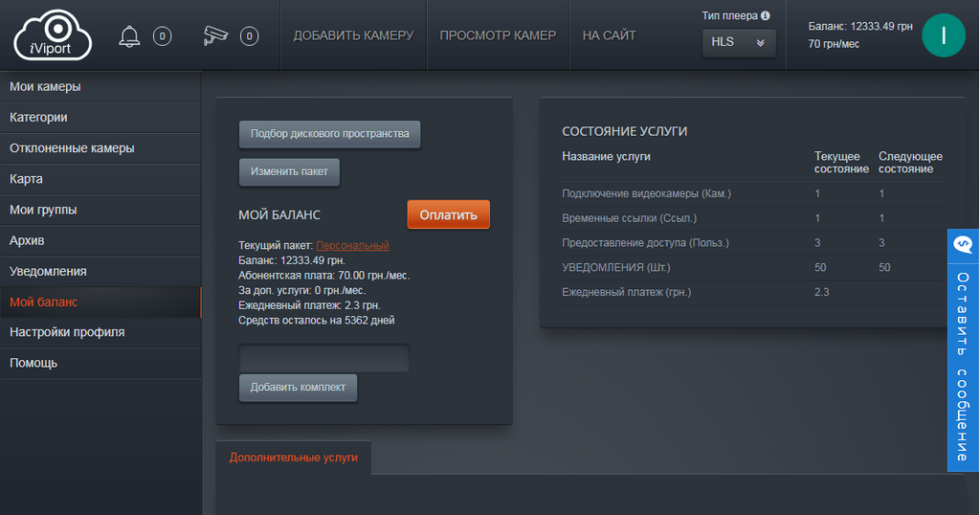Select Мой баланс in sidebar
The image size is (980, 515).
coord(100,302)
